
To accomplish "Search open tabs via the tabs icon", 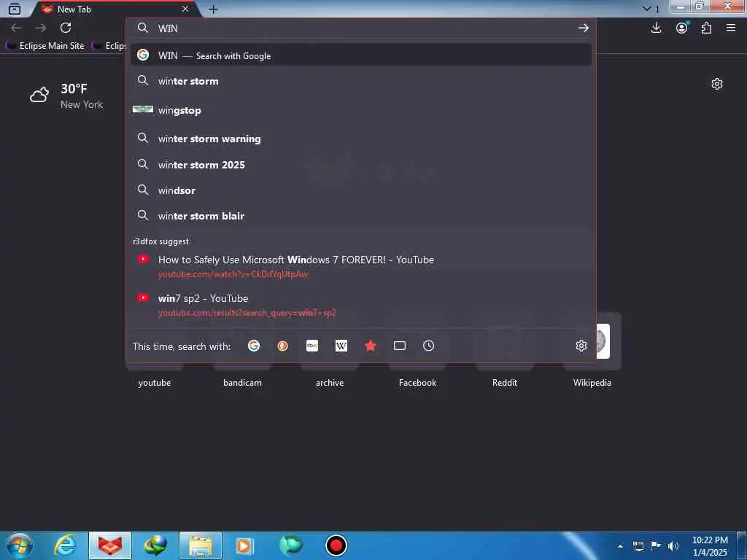I will click(399, 346).
